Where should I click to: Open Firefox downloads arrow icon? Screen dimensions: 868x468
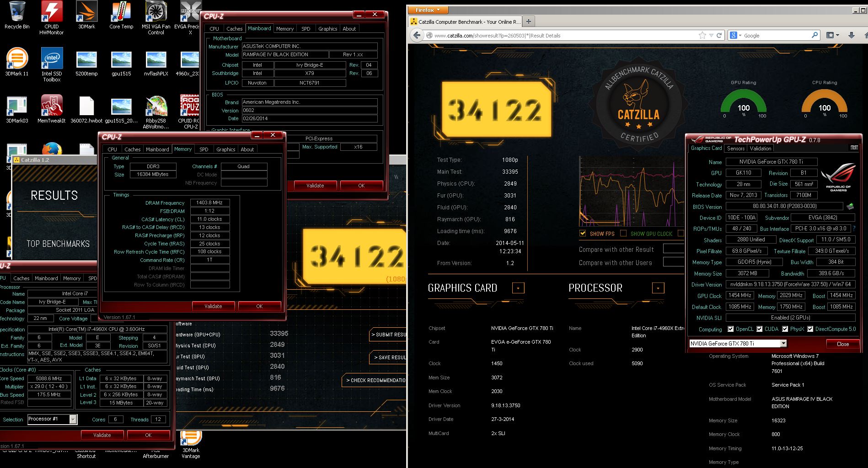pos(852,35)
